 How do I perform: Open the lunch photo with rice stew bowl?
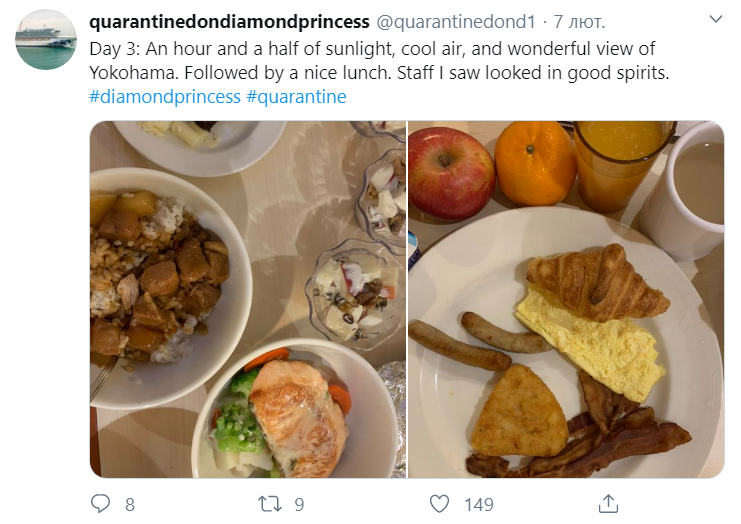[x=248, y=299]
